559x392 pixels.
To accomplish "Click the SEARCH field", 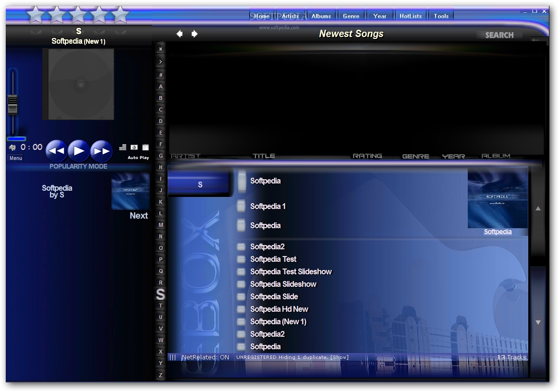I will click(499, 35).
